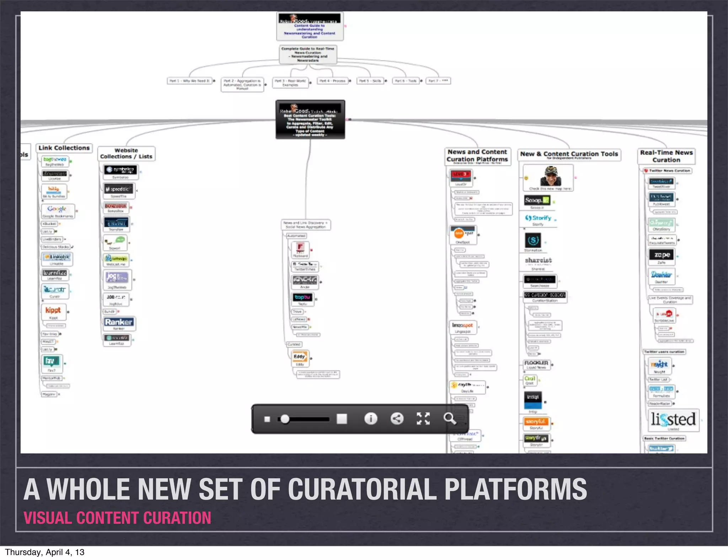
Task: Open News and Content Curation Platforms heading
Action: pos(477,156)
